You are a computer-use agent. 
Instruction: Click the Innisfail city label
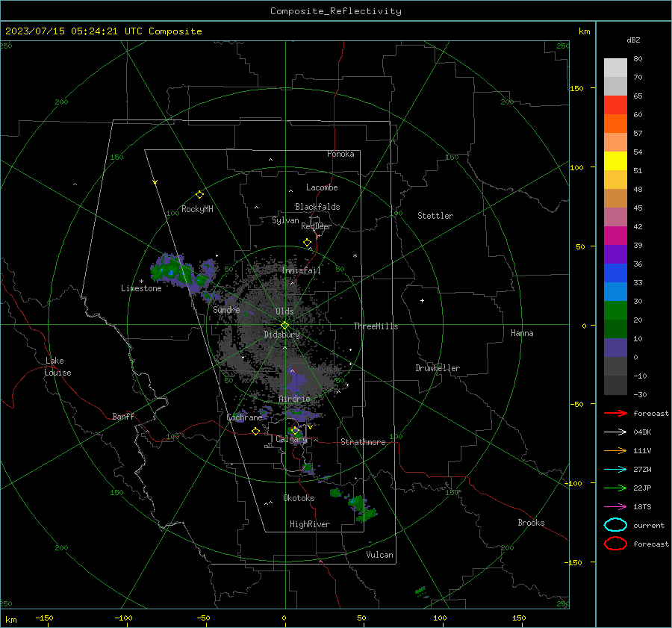[301, 270]
